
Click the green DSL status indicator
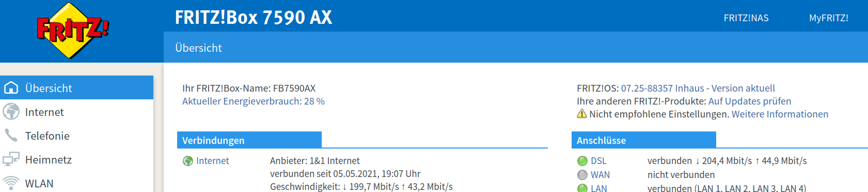tap(582, 161)
